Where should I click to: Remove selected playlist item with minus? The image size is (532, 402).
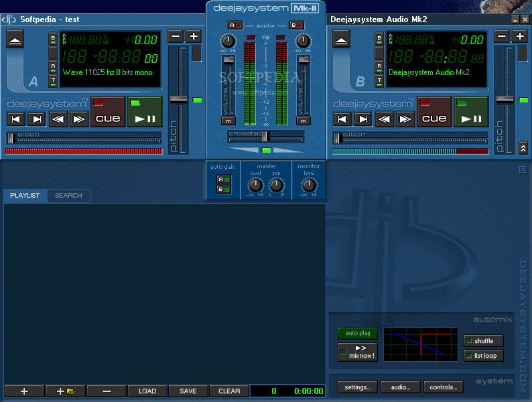107,391
